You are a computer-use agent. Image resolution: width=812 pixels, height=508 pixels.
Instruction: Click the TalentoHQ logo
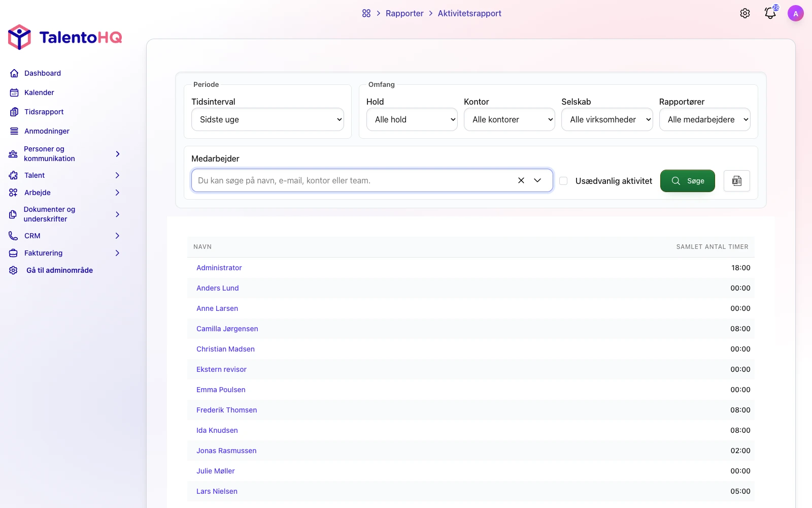(65, 37)
